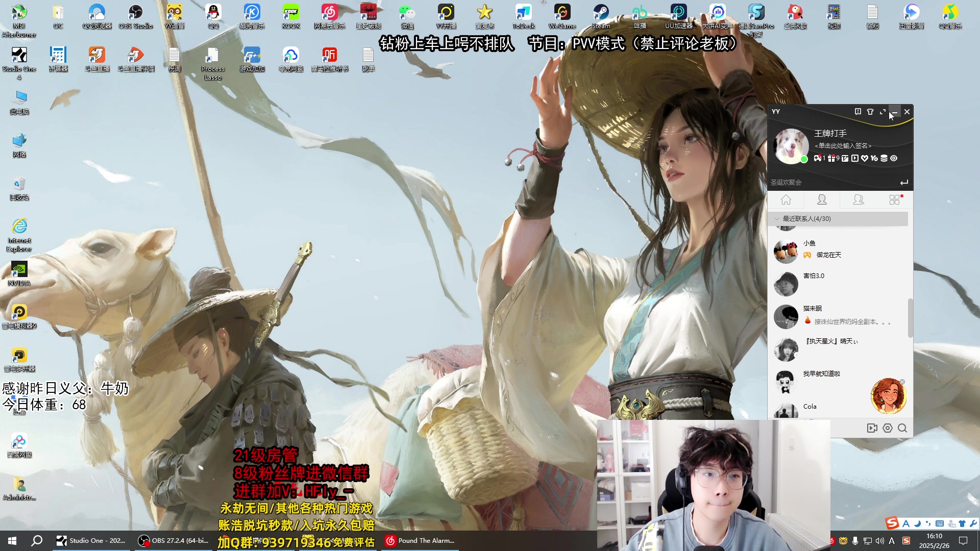
Task: Click the YY contact list scrollbar
Action: coord(910,318)
